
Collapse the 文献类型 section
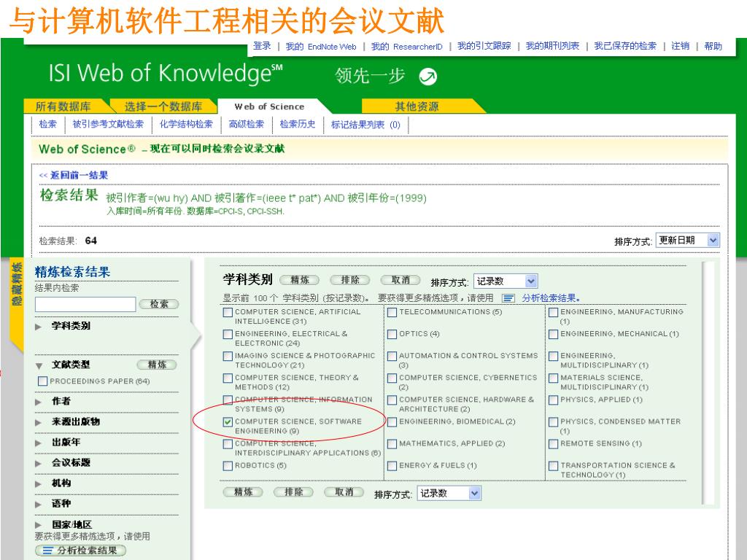tap(38, 366)
